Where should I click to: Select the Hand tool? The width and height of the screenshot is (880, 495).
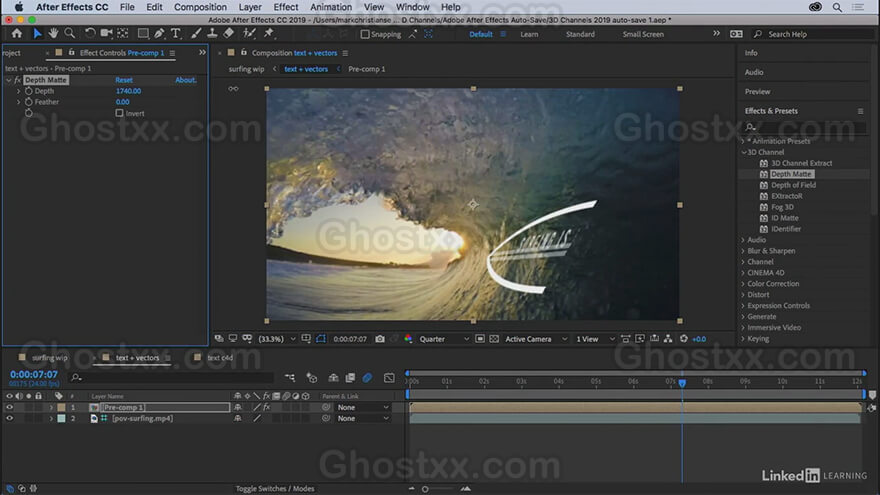pyautogui.click(x=53, y=34)
